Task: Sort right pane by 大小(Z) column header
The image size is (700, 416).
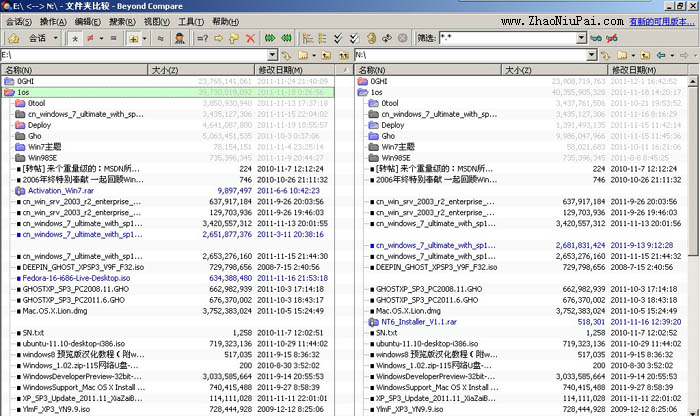Action: [554, 70]
